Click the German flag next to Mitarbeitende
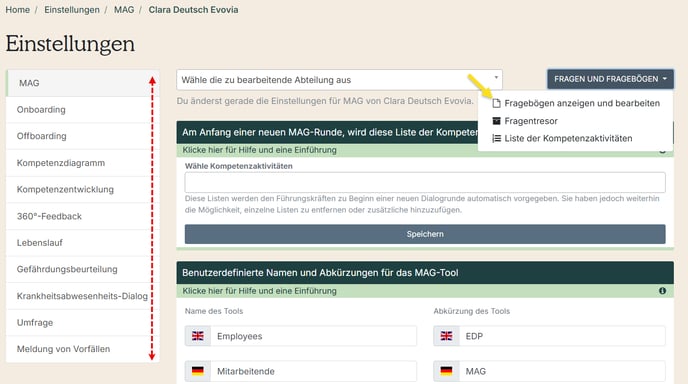Screen dimensions: 688x384 pos(198,371)
